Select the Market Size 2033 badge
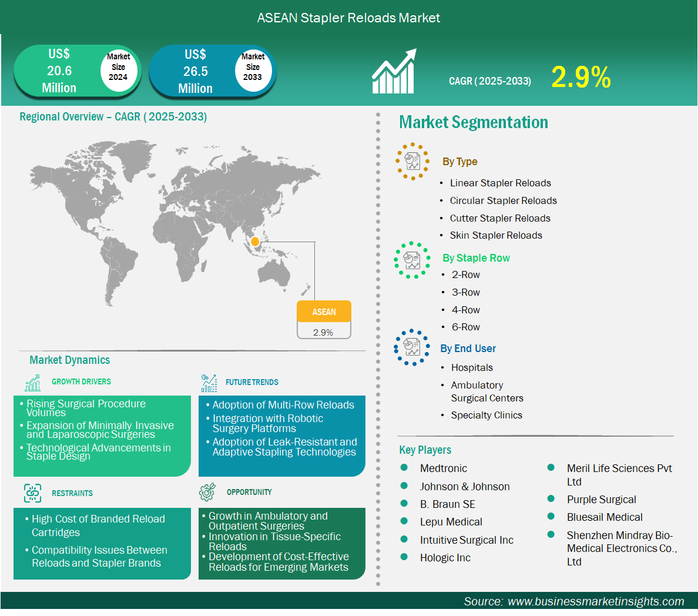Screen dimensions: 698x616 point(253,67)
